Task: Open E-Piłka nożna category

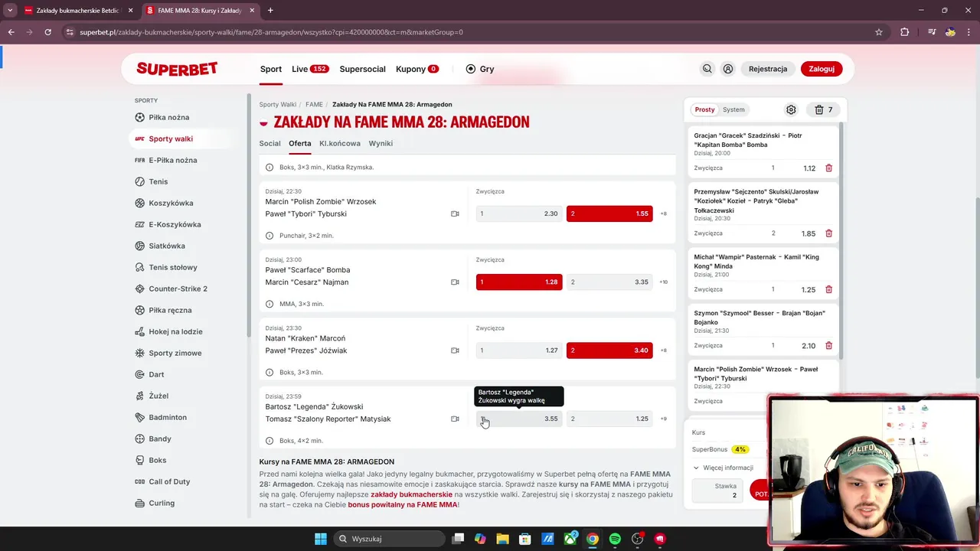Action: tap(166, 160)
